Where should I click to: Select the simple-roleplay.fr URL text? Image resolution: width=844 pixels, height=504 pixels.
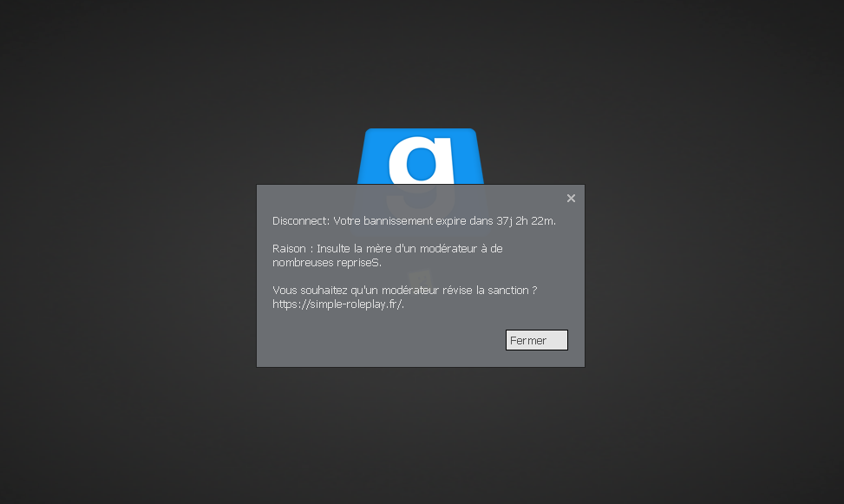338,304
